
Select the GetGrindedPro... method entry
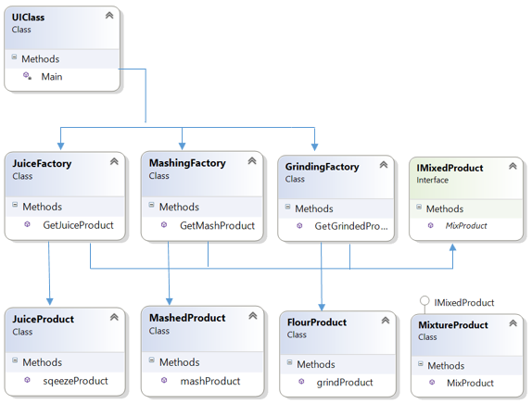tap(351, 226)
